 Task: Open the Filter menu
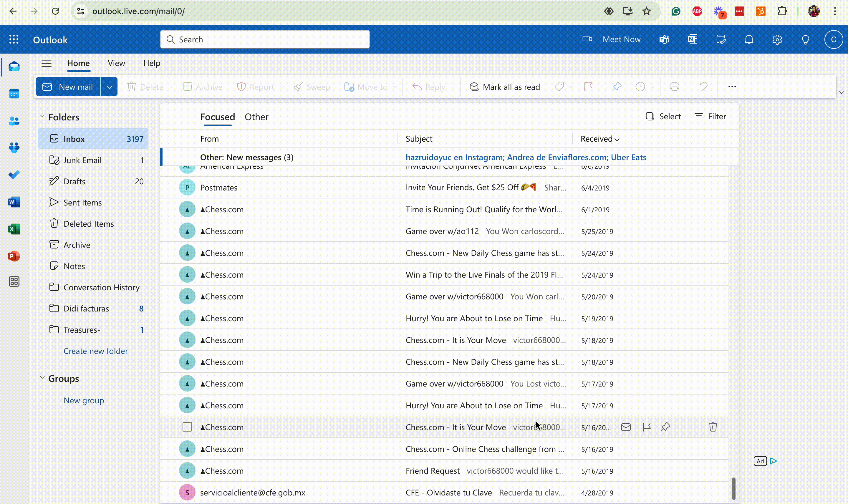click(x=710, y=117)
